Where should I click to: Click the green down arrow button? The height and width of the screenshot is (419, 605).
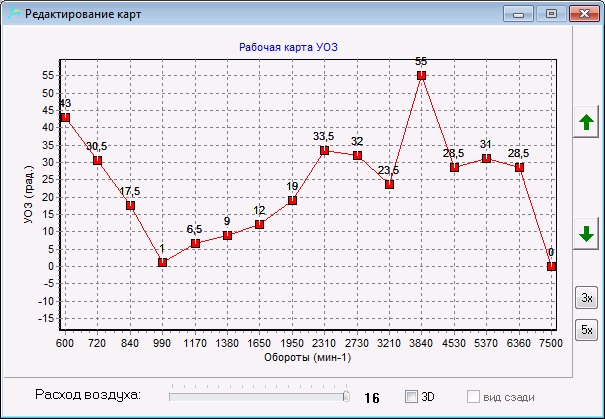586,234
